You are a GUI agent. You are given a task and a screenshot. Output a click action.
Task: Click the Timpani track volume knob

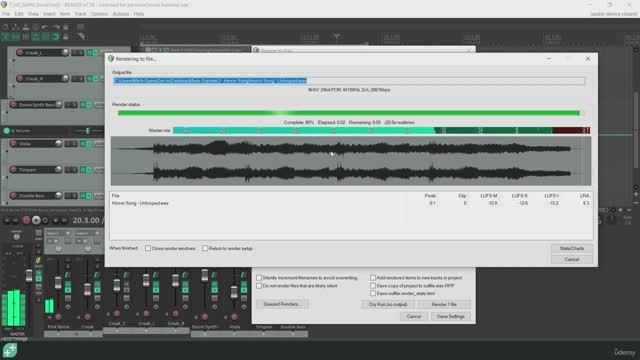coord(59,169)
